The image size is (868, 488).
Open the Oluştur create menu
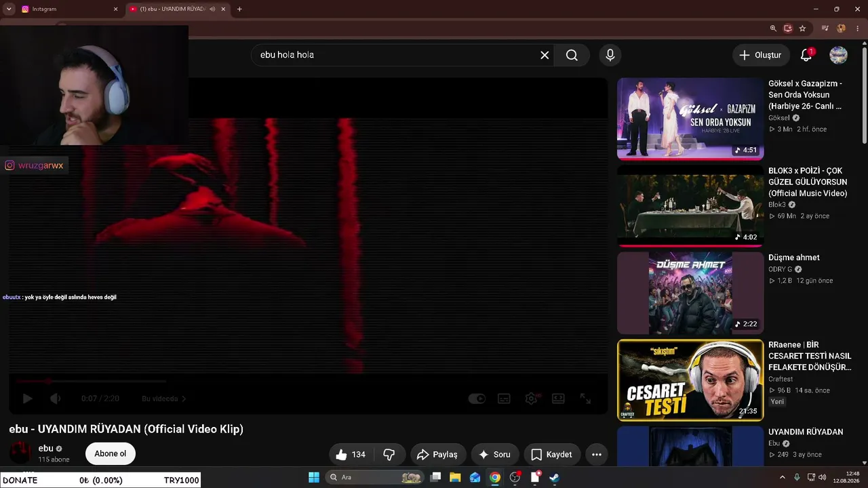[x=760, y=55]
